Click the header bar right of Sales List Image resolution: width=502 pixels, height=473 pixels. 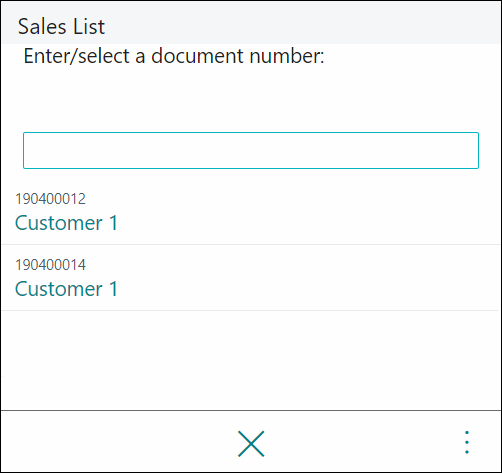303,23
